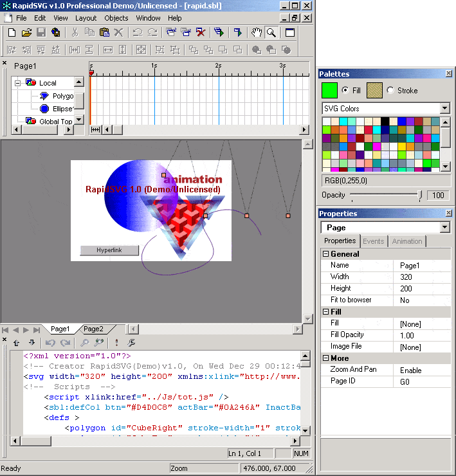Open the Animation tab in Properties
The image size is (456, 476).
(x=407, y=241)
